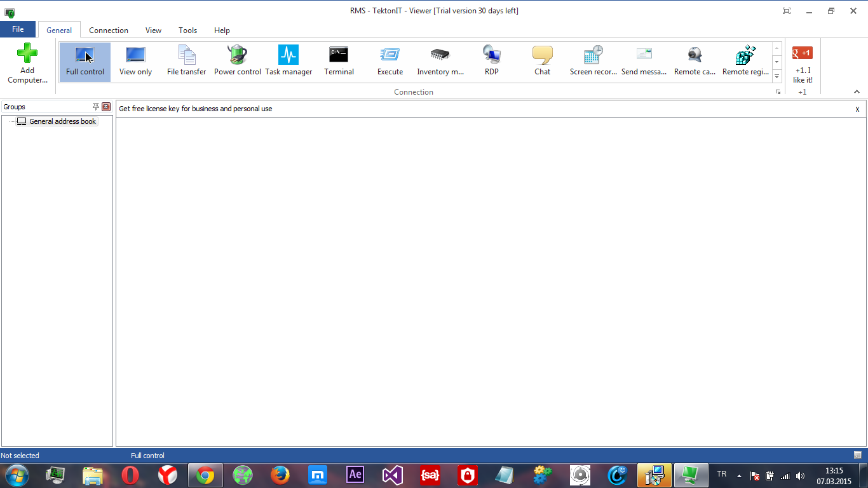Open Opera from the taskbar
This screenshot has width=868, height=488.
(x=130, y=475)
